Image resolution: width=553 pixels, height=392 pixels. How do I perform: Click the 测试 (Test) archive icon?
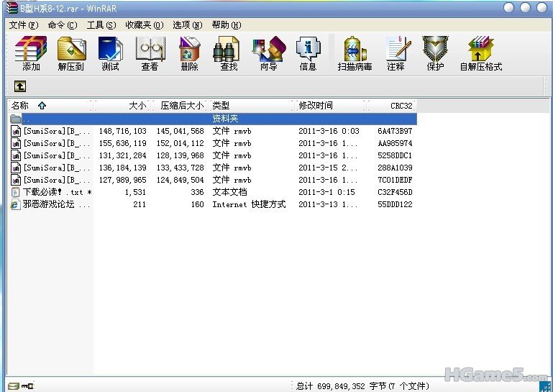click(x=110, y=53)
